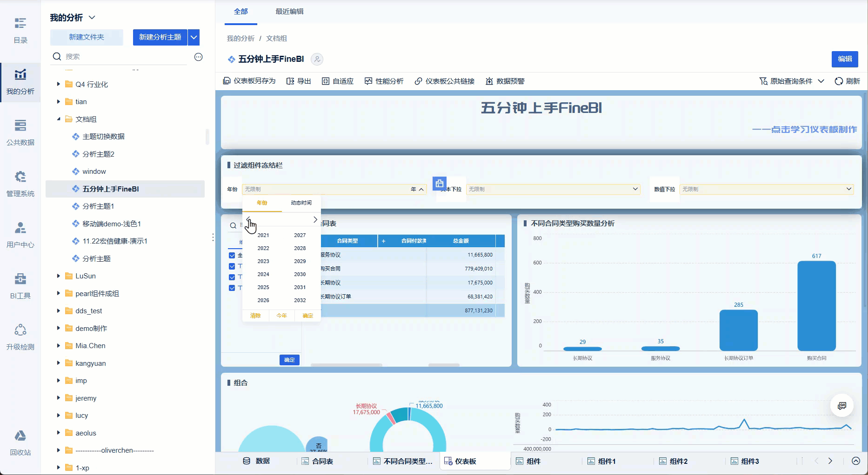This screenshot has width=868, height=475.
Task: Click the folder tree vertical scrollbar
Action: 207,137
